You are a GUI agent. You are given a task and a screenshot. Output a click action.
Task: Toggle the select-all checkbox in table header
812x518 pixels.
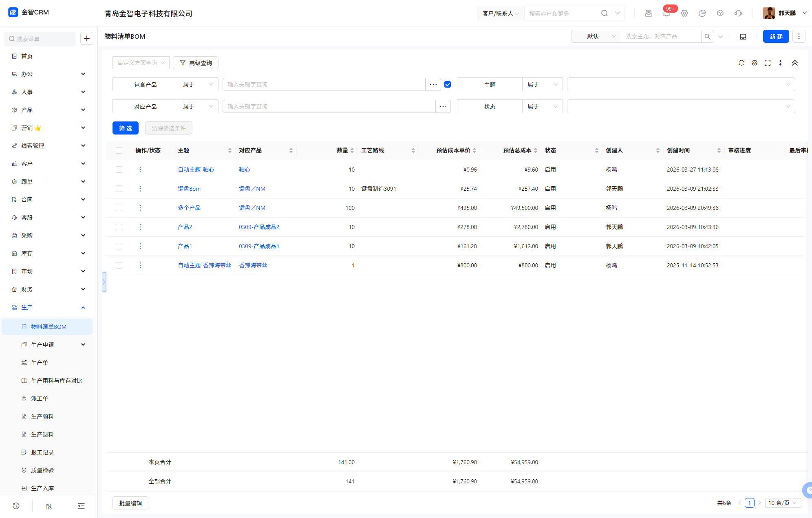[119, 150]
